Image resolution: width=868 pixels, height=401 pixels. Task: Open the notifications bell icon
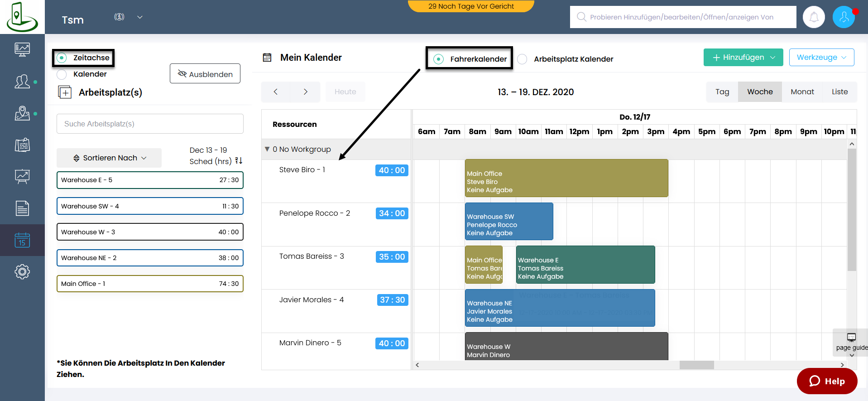tap(814, 17)
